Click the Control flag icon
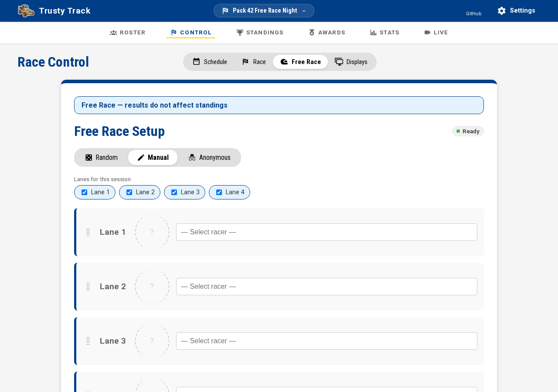This screenshot has height=392, width=558. [174, 33]
